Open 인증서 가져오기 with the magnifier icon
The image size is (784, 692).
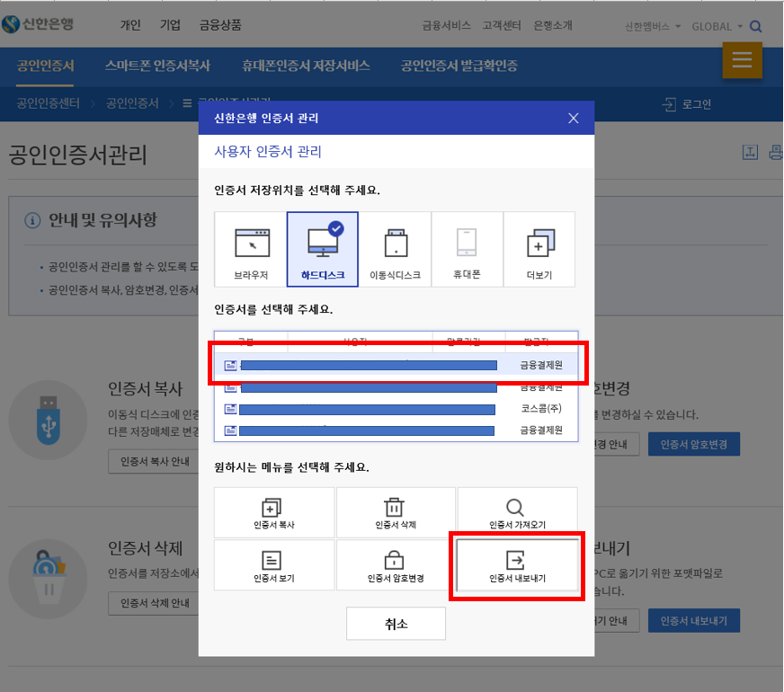point(517,512)
